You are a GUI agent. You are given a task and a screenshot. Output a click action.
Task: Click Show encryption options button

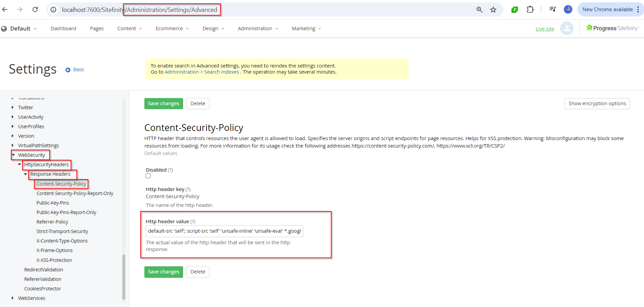tap(597, 103)
